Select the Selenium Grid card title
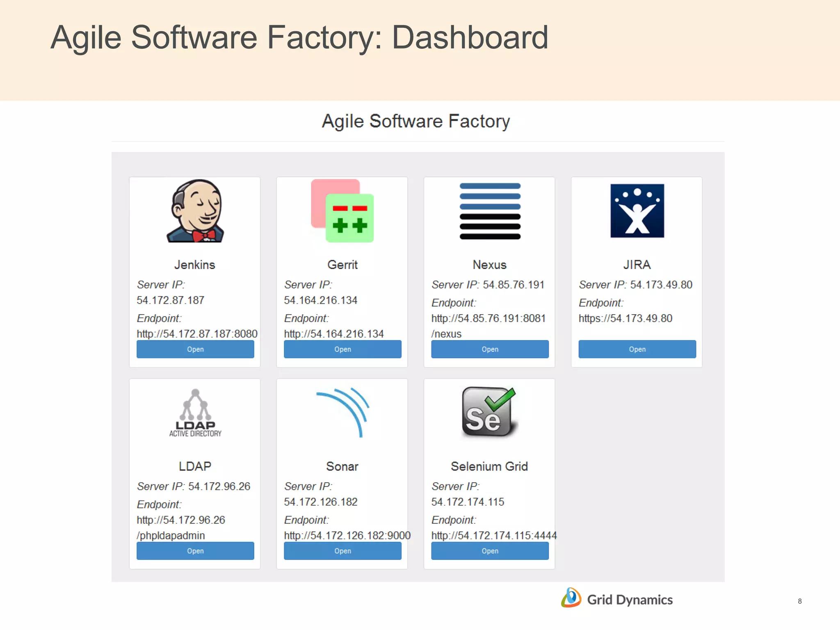Image resolution: width=840 pixels, height=630 pixels. (489, 466)
